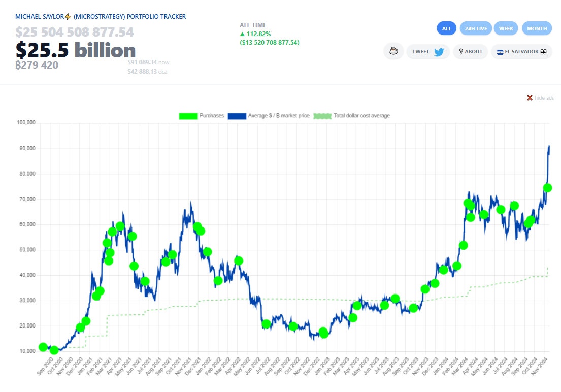Open the ABOUT dialog
This screenshot has height=392, width=561.
pyautogui.click(x=470, y=51)
